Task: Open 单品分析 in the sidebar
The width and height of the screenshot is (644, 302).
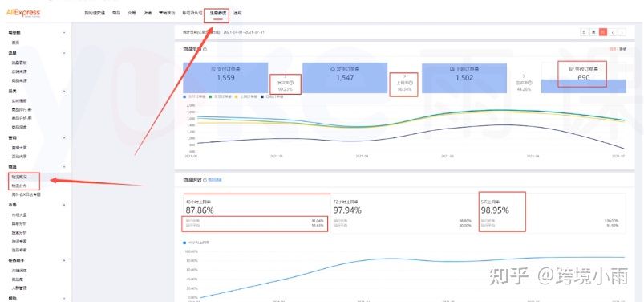Action: pos(22,119)
